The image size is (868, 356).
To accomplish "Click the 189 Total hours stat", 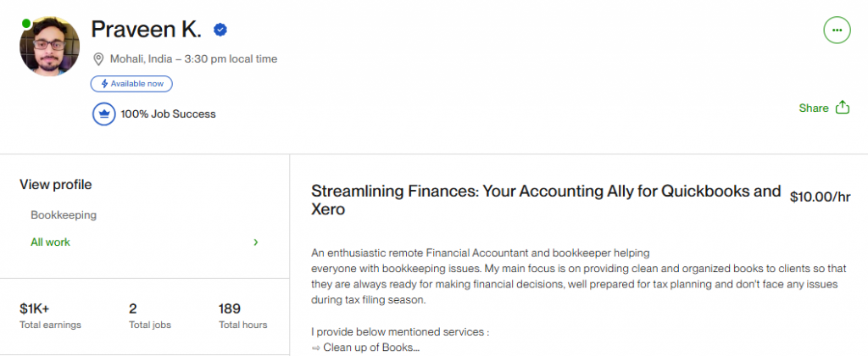I will [243, 316].
